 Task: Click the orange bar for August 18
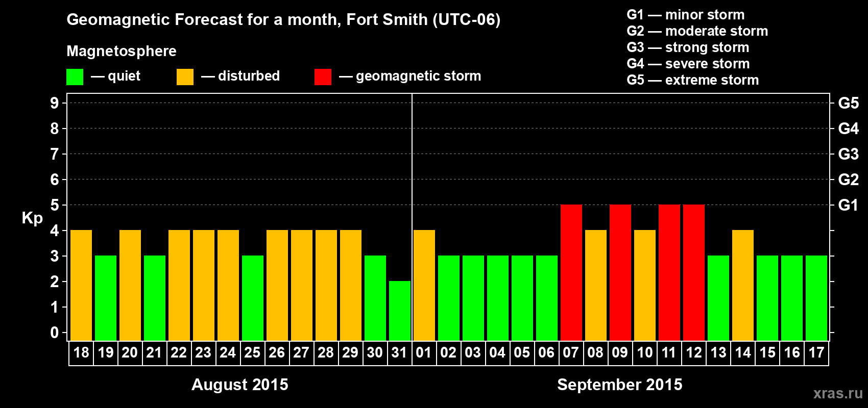81,286
